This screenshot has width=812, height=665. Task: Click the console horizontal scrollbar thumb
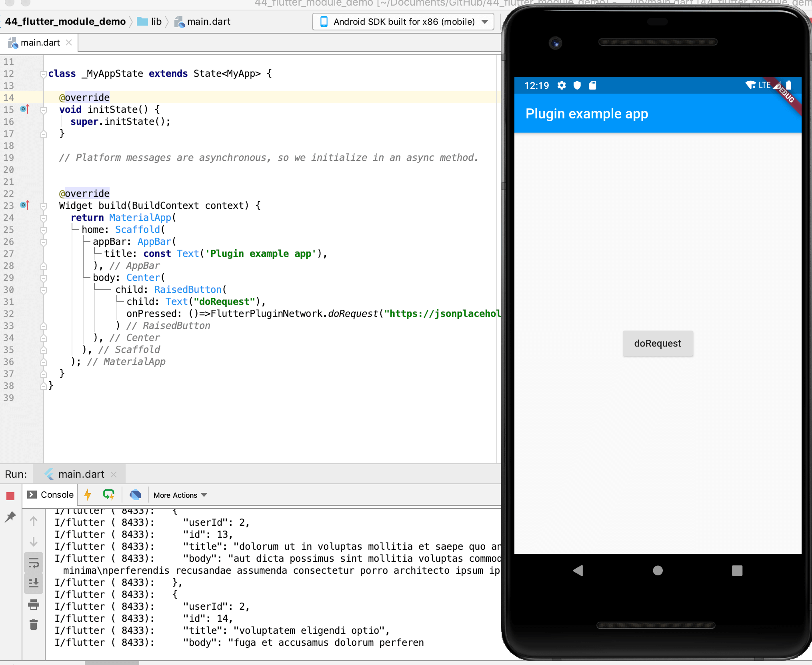[112, 663]
